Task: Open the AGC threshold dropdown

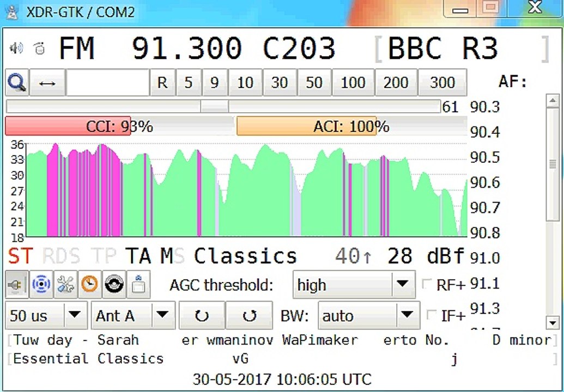Action: pyautogui.click(x=354, y=285)
